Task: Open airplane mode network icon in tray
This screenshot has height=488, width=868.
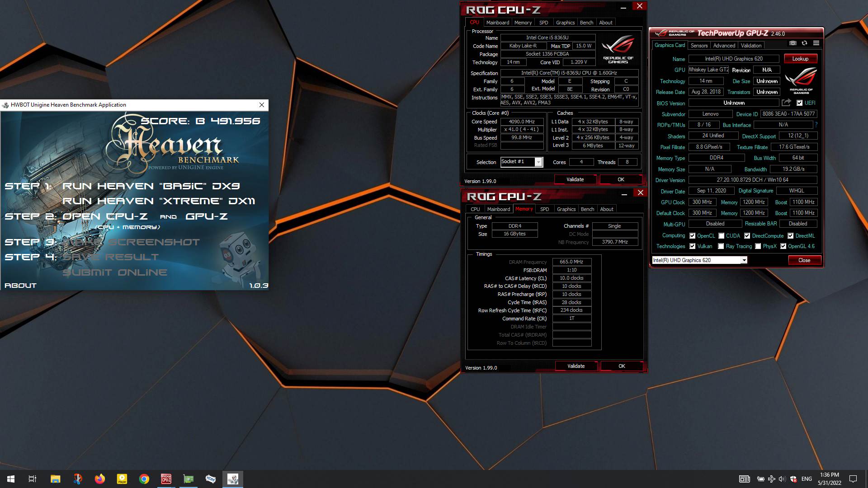Action: [771, 479]
